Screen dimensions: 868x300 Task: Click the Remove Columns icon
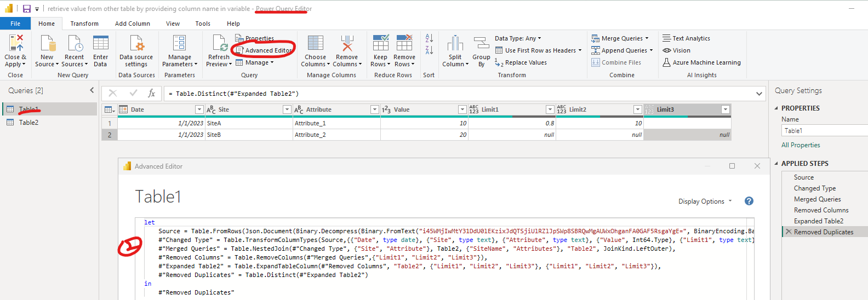point(347,43)
